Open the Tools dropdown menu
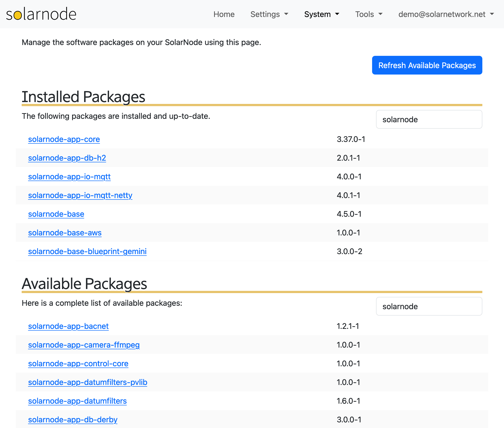This screenshot has height=428, width=504. (x=369, y=14)
